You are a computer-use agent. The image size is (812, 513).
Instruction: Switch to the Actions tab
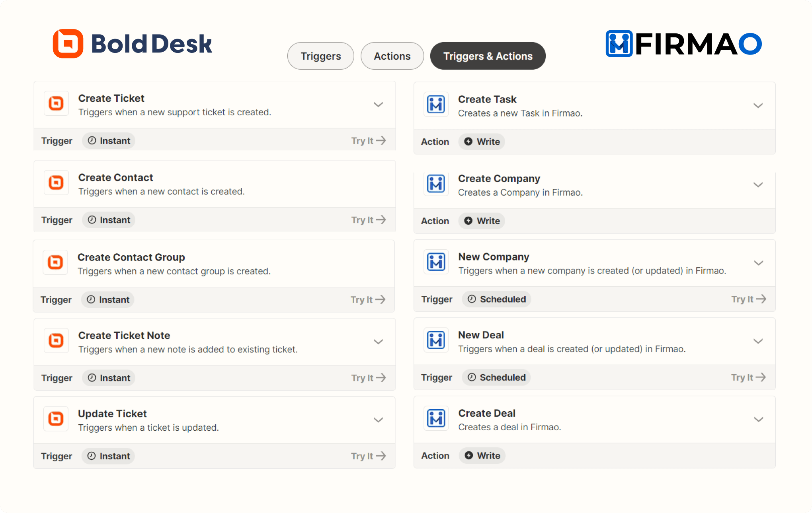[x=392, y=56]
